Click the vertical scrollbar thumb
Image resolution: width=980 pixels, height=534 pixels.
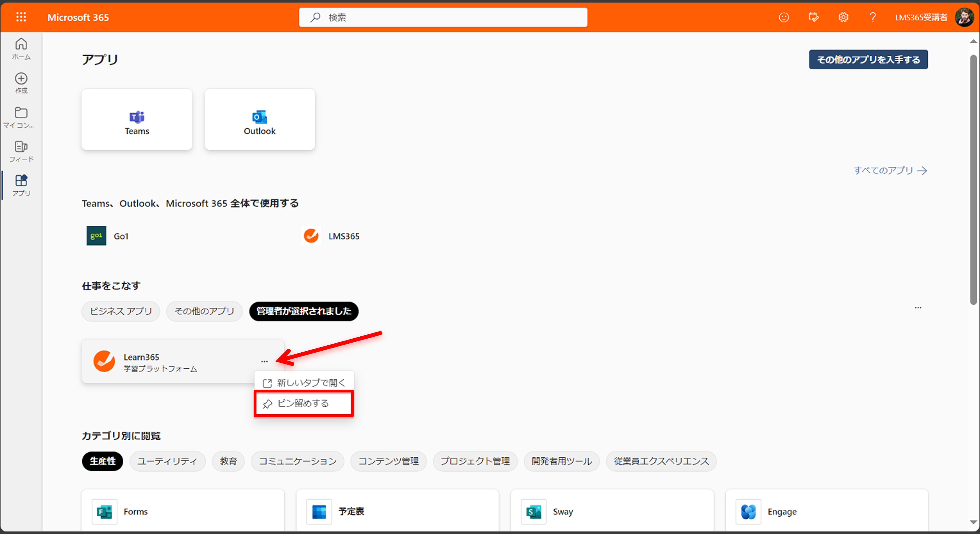click(973, 180)
